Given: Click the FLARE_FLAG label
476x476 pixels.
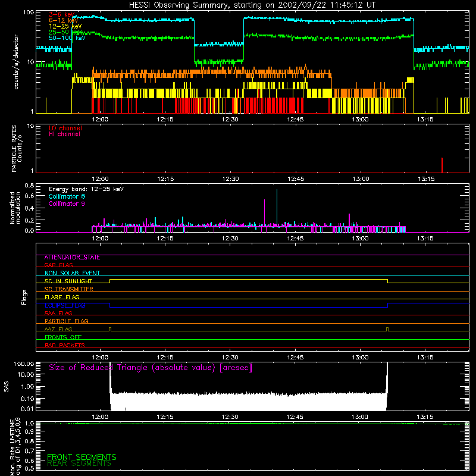Looking at the screenshot, I should (62, 297).
